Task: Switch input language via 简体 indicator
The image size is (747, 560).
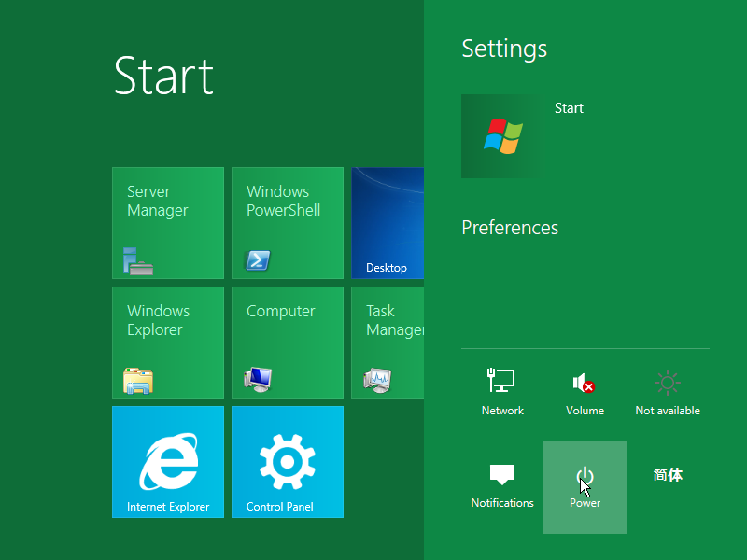Action: click(x=668, y=475)
